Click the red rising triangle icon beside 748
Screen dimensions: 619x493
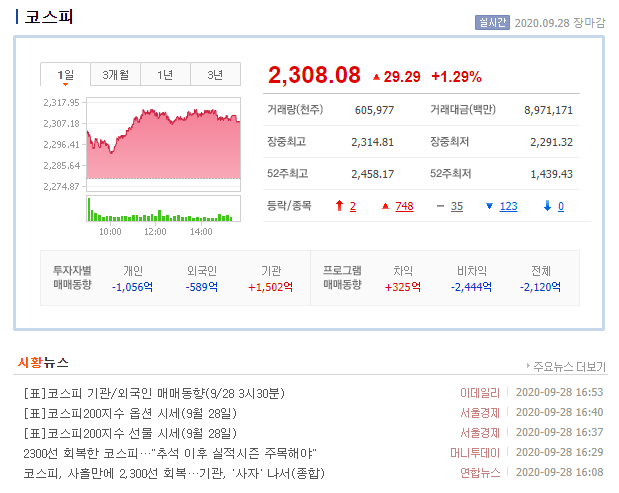click(386, 206)
